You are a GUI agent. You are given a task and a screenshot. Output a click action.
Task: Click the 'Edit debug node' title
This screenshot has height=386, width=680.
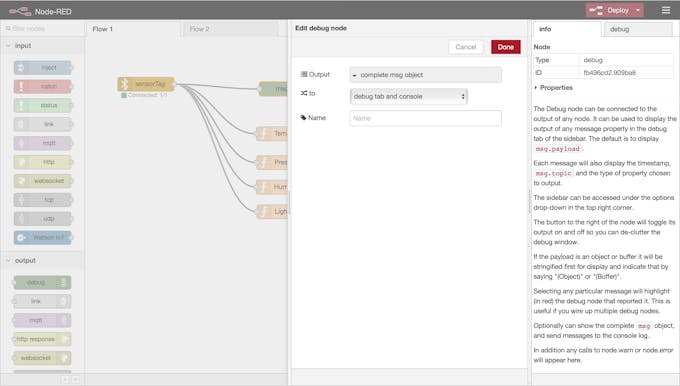(321, 28)
